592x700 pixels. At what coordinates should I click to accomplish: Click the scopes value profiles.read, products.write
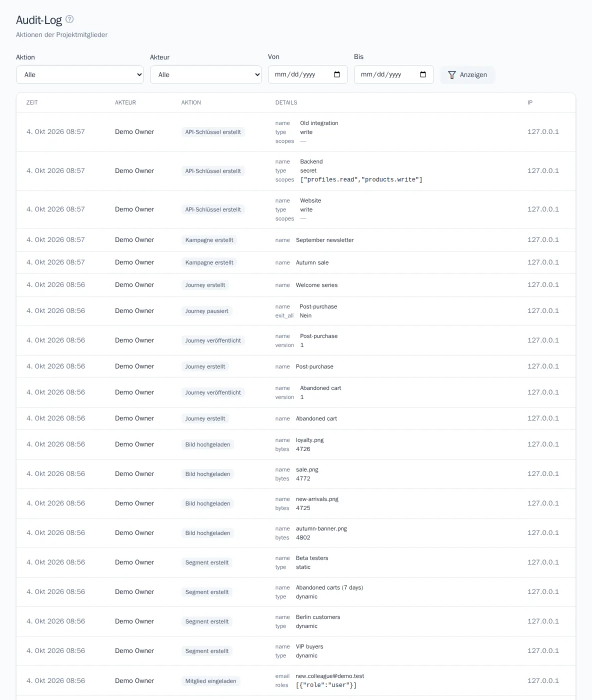[361, 179]
